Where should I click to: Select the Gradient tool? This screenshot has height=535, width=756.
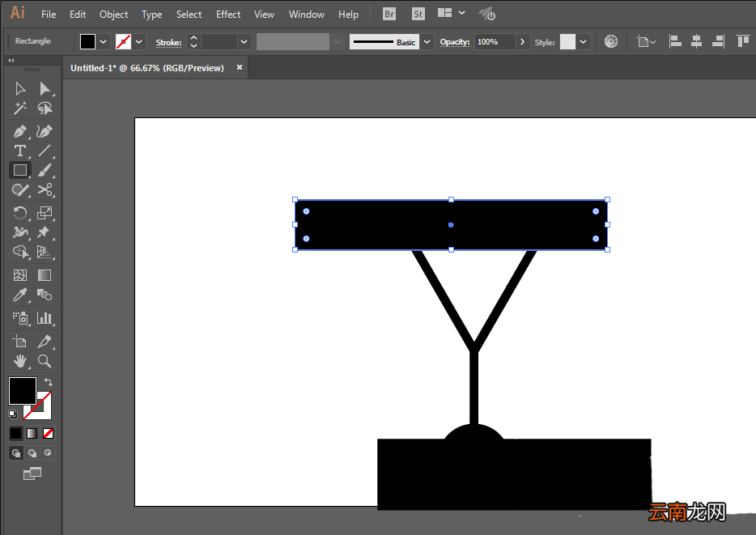coord(45,275)
